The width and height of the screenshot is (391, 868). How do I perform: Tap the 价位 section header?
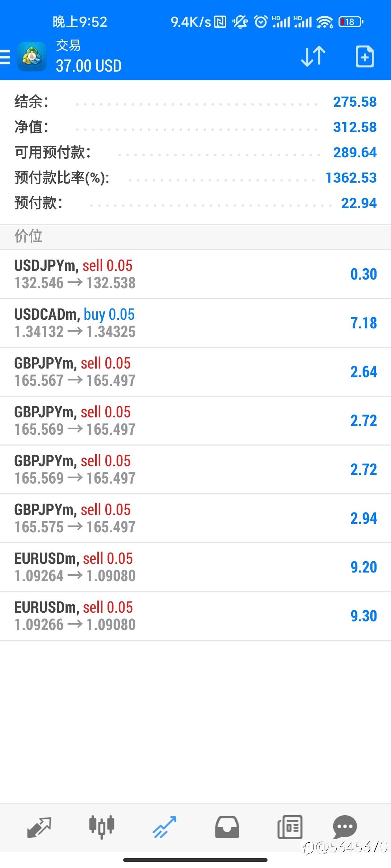(195, 237)
